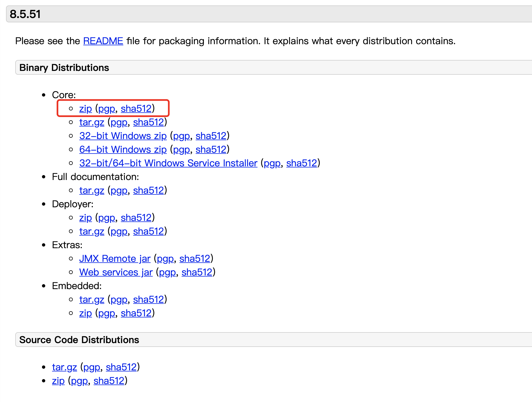Open pgp signature for Core zip

[x=106, y=109]
